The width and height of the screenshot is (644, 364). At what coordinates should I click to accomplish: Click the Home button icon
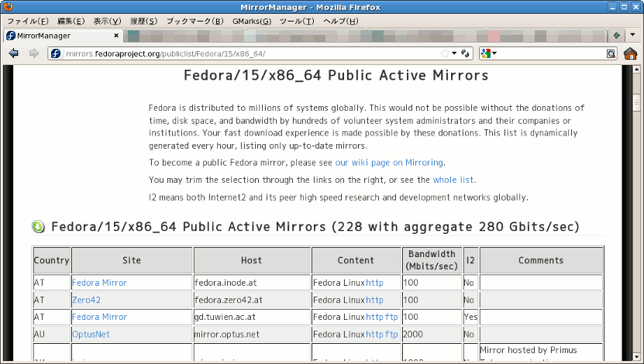tap(630, 53)
